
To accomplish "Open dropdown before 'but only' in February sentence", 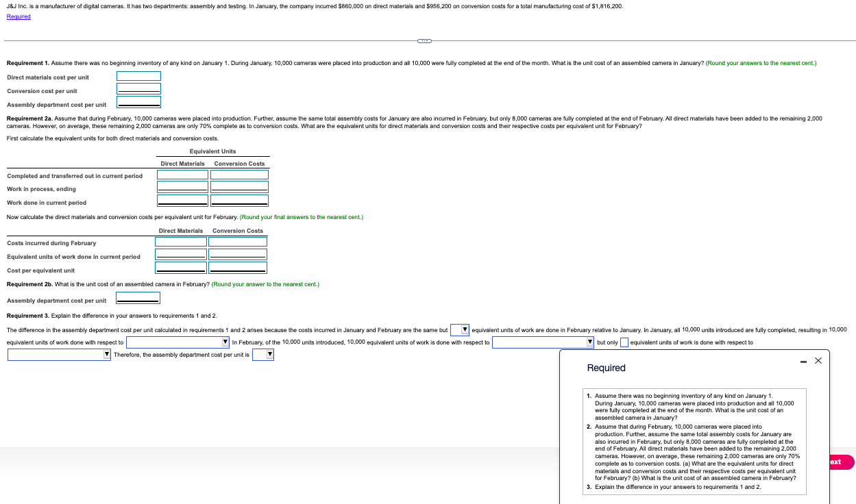I will click(543, 342).
